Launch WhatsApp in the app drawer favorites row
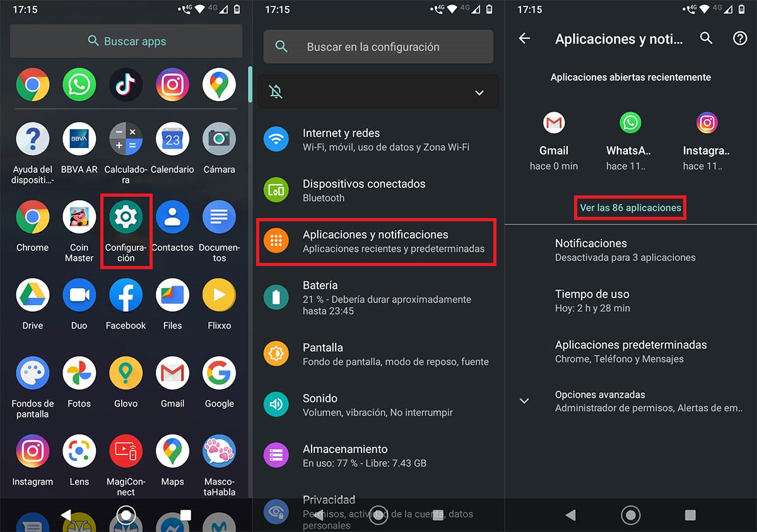 79,85
